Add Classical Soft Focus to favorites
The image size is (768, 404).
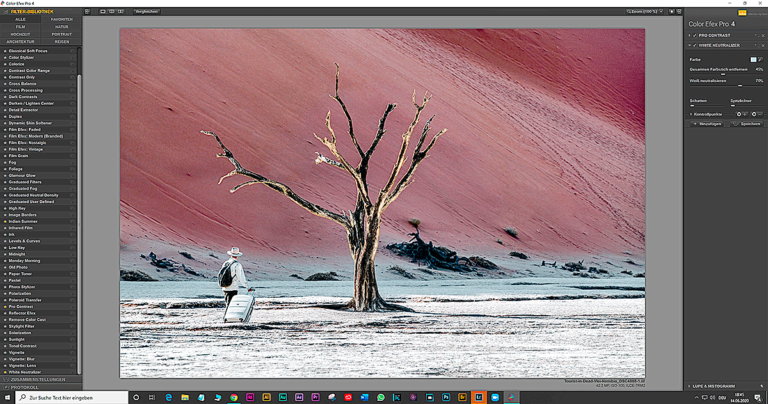pos(73,50)
